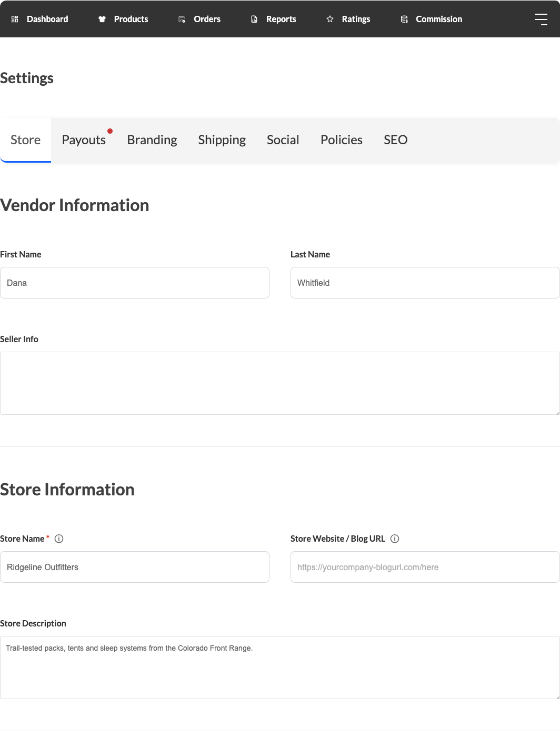Switch to the Social tab
The height and width of the screenshot is (737, 560).
tap(283, 140)
